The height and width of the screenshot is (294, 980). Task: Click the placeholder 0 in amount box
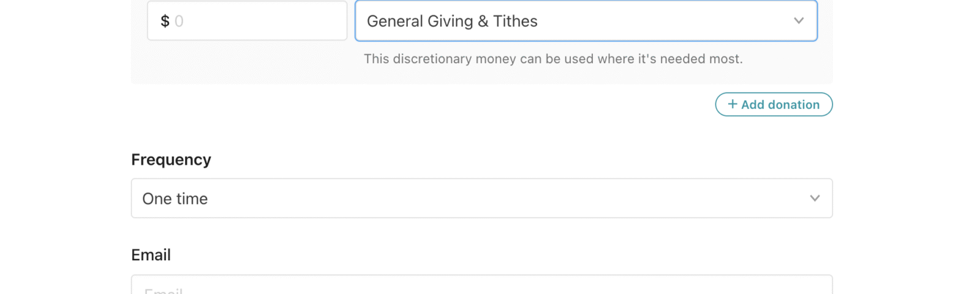click(x=179, y=21)
